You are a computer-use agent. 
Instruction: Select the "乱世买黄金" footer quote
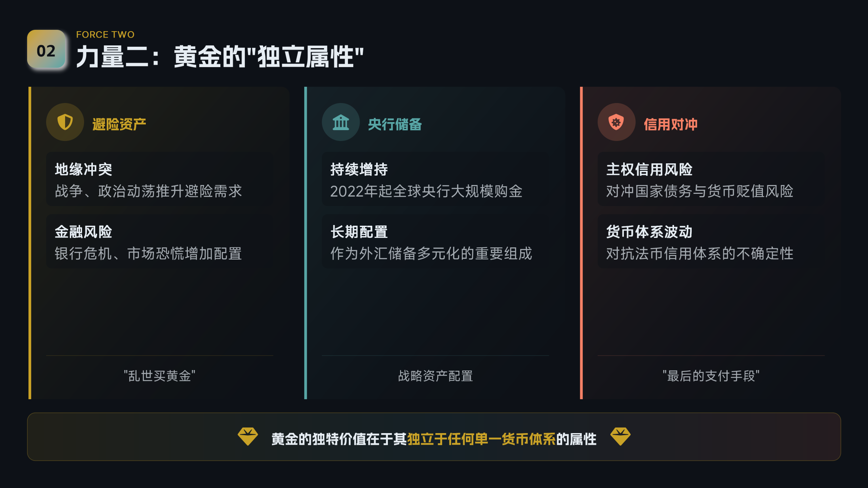point(159,376)
